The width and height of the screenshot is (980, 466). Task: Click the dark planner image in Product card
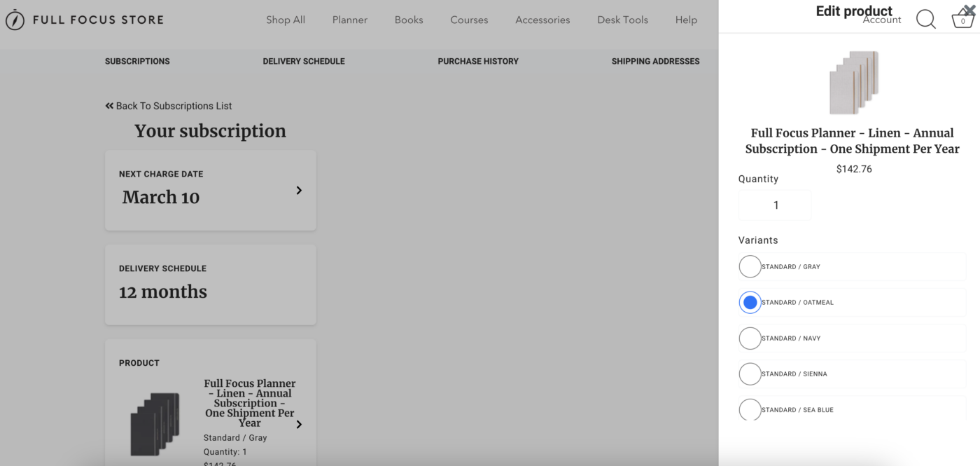tap(155, 424)
